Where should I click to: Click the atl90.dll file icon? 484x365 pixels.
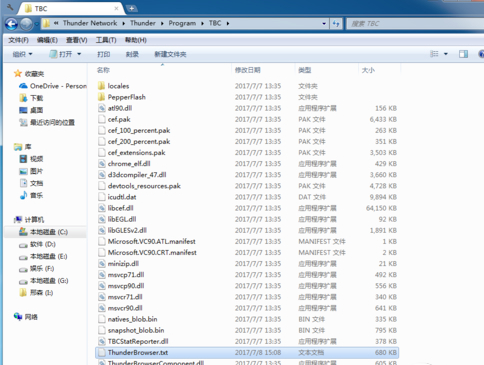[102, 108]
